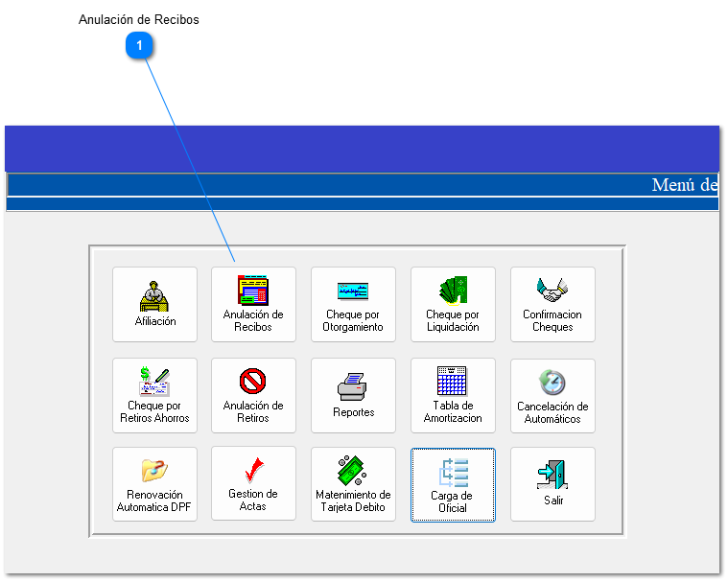This screenshot has height=582, width=728.
Task: Open Gestion de Actas
Action: click(253, 484)
